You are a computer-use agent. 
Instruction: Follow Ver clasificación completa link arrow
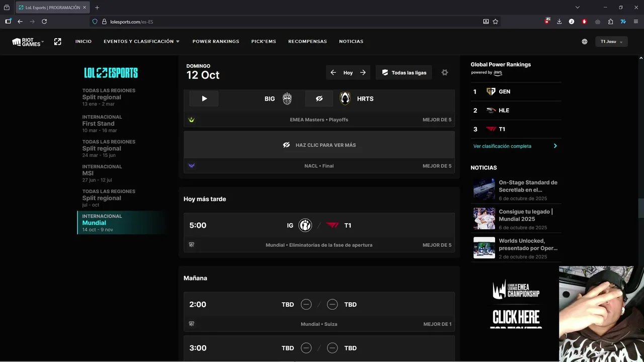(555, 146)
